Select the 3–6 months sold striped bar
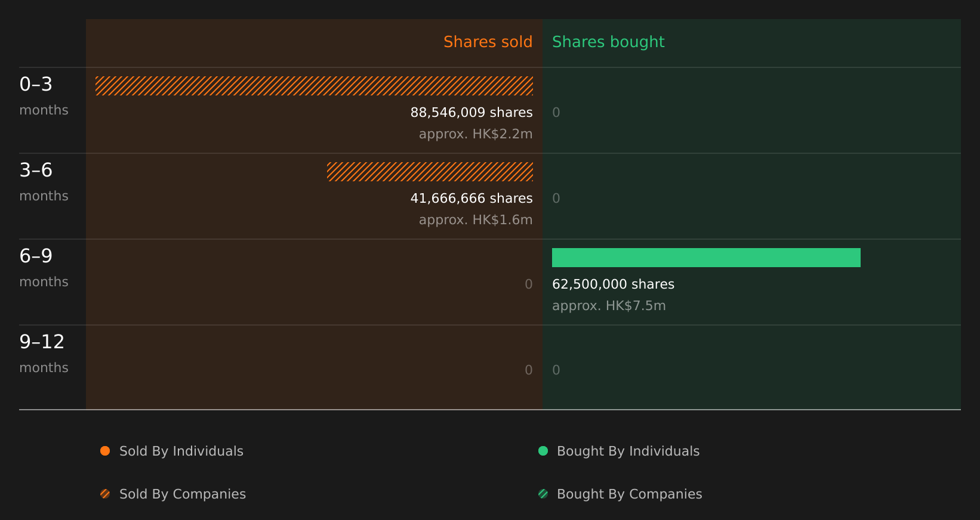 430,172
